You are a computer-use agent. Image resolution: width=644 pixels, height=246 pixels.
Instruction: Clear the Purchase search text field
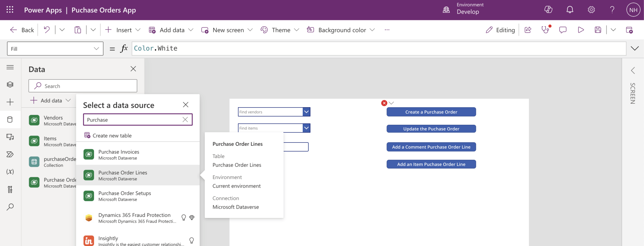(x=185, y=120)
